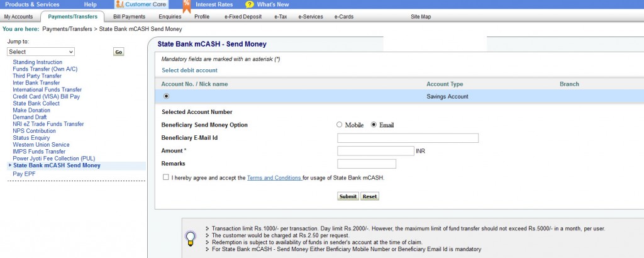Choose the Email send money option
Screen dimensions: 644x258
[x=374, y=125]
